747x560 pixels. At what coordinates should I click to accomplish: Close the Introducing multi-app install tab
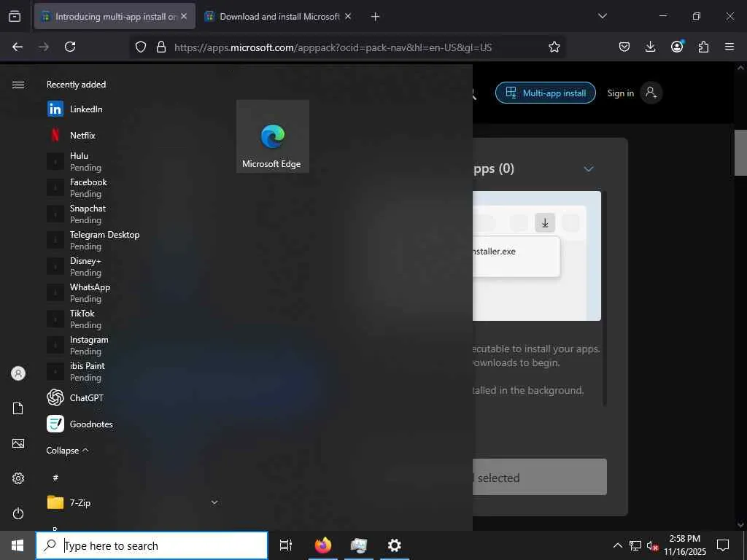[x=184, y=16]
